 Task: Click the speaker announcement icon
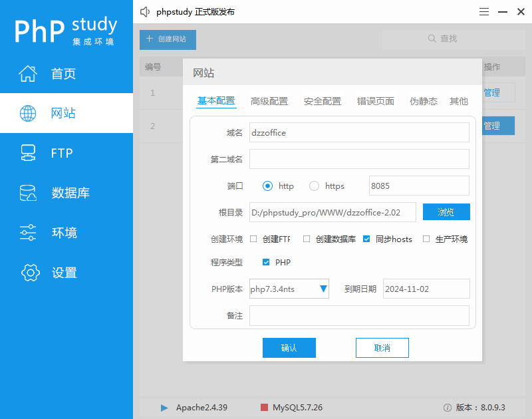coord(145,11)
